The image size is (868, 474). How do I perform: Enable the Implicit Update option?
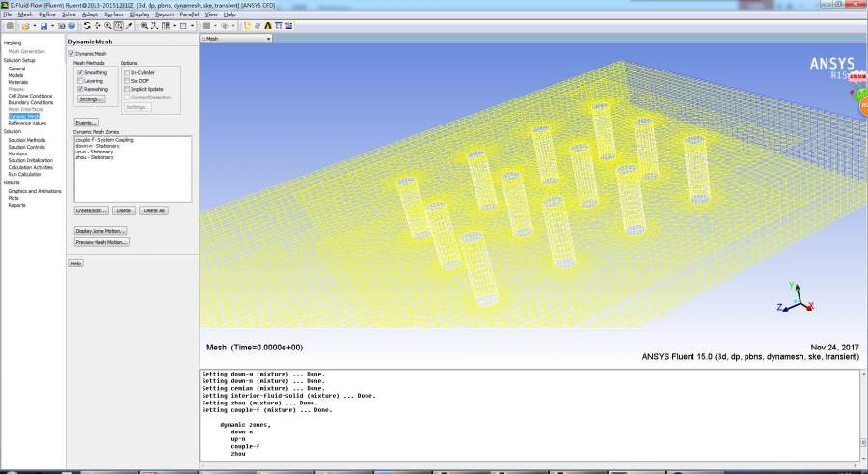tap(127, 89)
